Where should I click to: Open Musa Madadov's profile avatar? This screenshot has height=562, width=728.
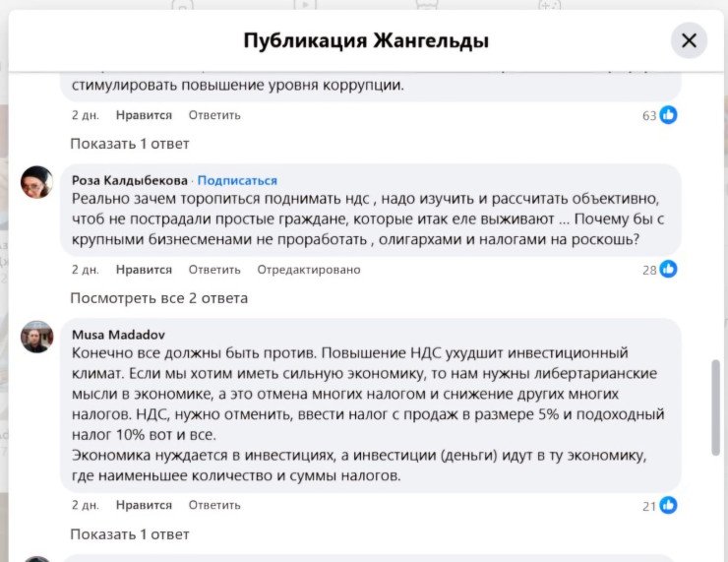click(x=37, y=337)
